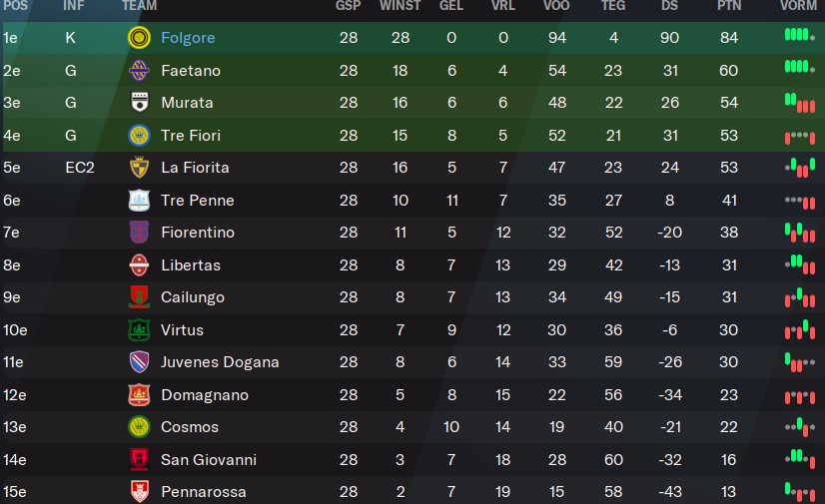
Task: Click the La Fiorita crest icon
Action: (x=139, y=167)
